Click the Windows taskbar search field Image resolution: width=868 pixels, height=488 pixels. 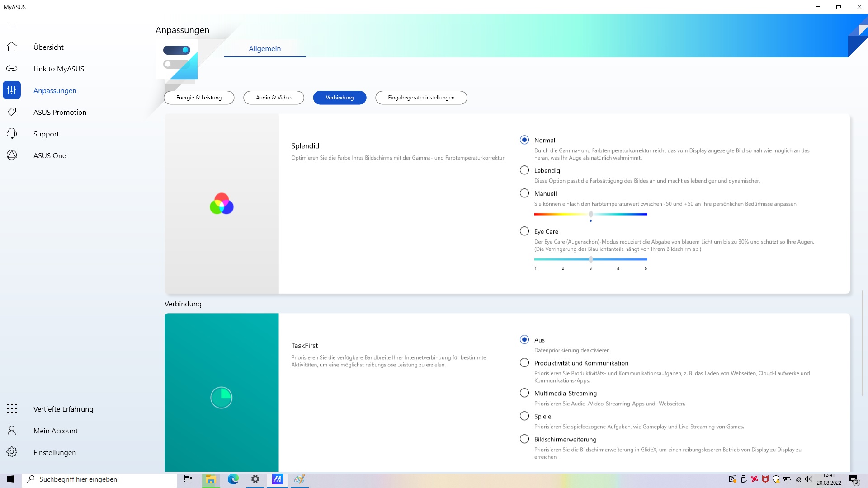99,479
